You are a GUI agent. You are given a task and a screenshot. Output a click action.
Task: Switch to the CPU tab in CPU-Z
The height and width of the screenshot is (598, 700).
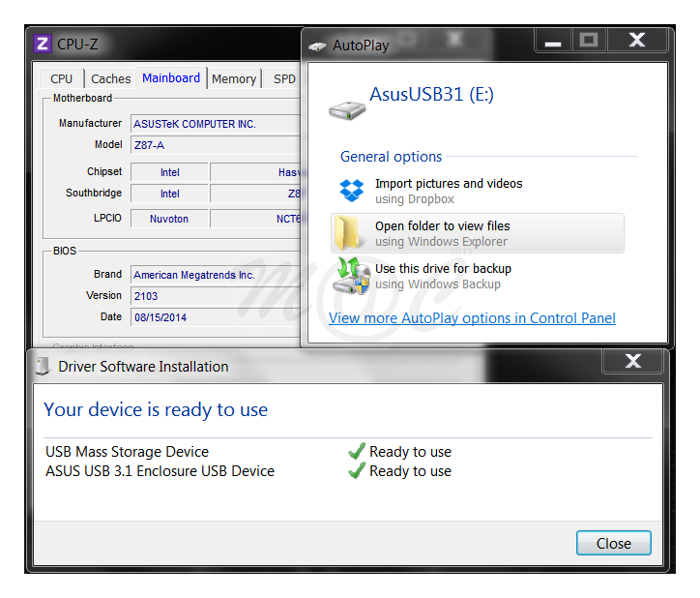[x=61, y=78]
